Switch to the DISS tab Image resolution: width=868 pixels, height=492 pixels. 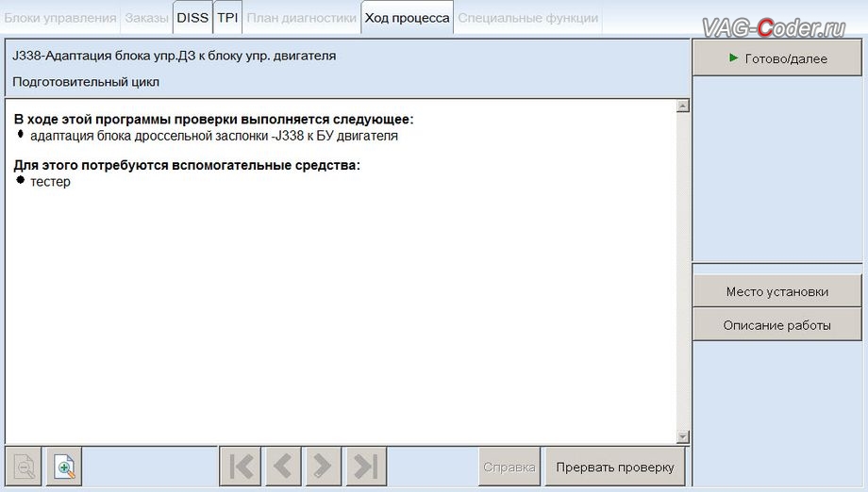(192, 18)
